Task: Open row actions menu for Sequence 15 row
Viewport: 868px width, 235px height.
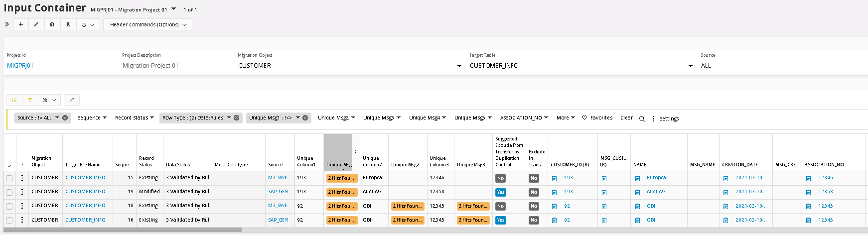Action: coord(22,178)
